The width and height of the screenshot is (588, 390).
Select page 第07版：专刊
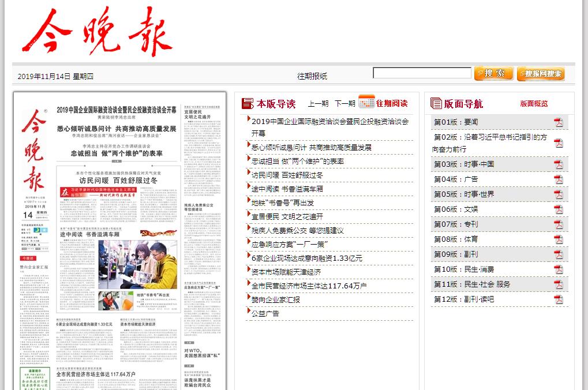point(456,224)
